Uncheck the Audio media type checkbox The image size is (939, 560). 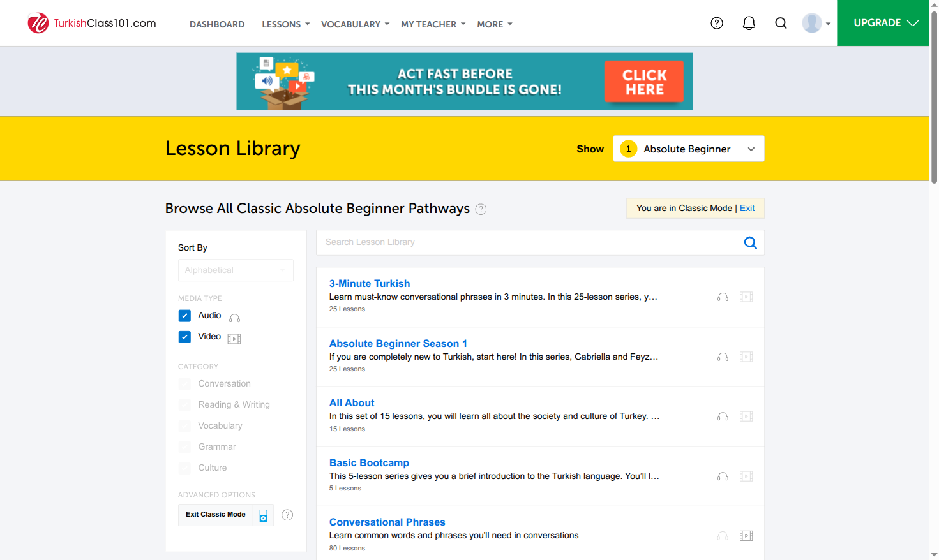[x=184, y=316]
